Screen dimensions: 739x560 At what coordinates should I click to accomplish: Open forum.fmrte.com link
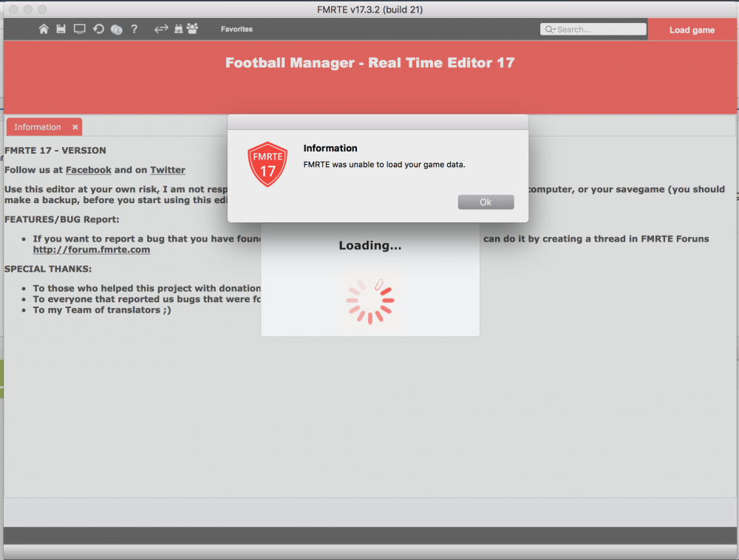coord(92,250)
